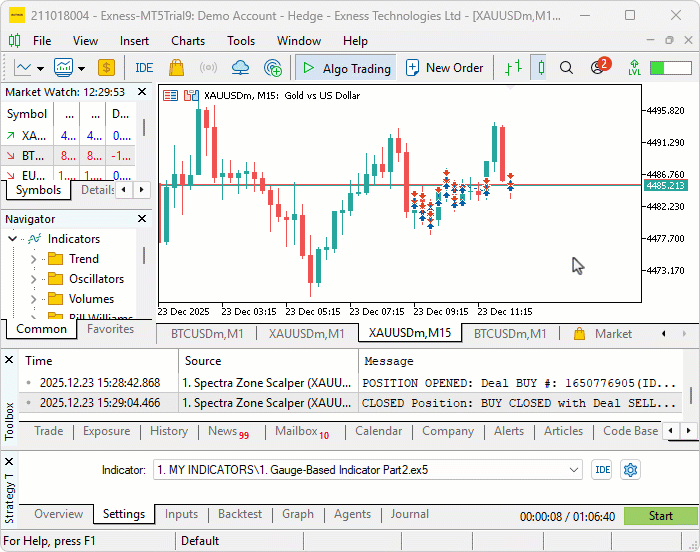
Task: Switch to the XAUUSDm,M1 chart tab
Action: [307, 334]
